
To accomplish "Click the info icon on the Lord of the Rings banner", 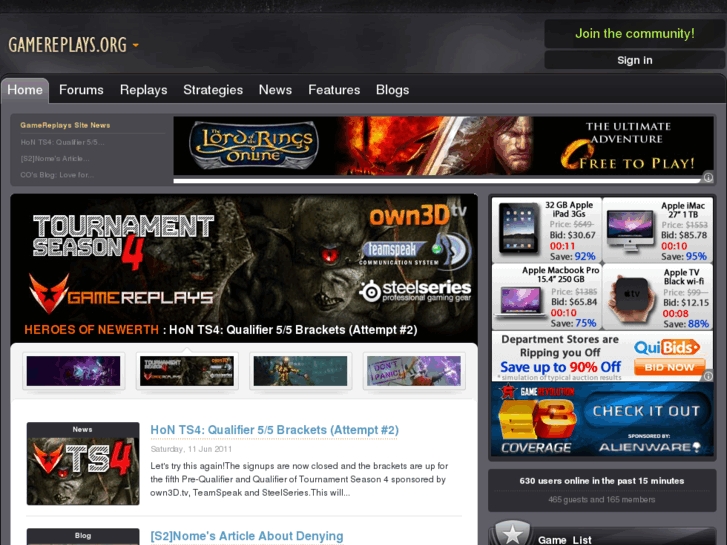I will 708,178.
